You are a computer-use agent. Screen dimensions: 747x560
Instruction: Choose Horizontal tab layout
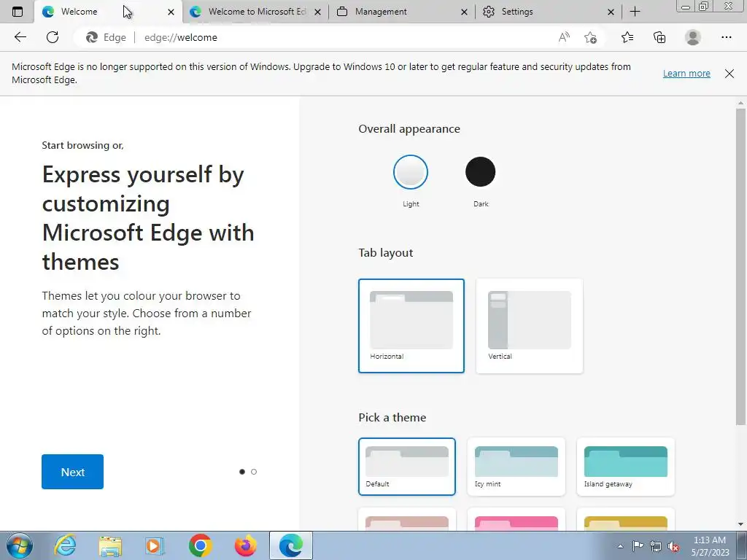pos(411,326)
